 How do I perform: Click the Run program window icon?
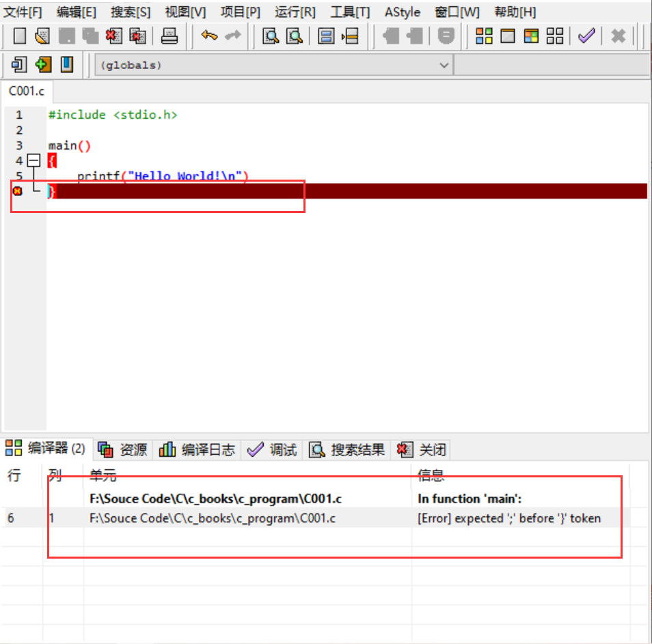(x=508, y=36)
